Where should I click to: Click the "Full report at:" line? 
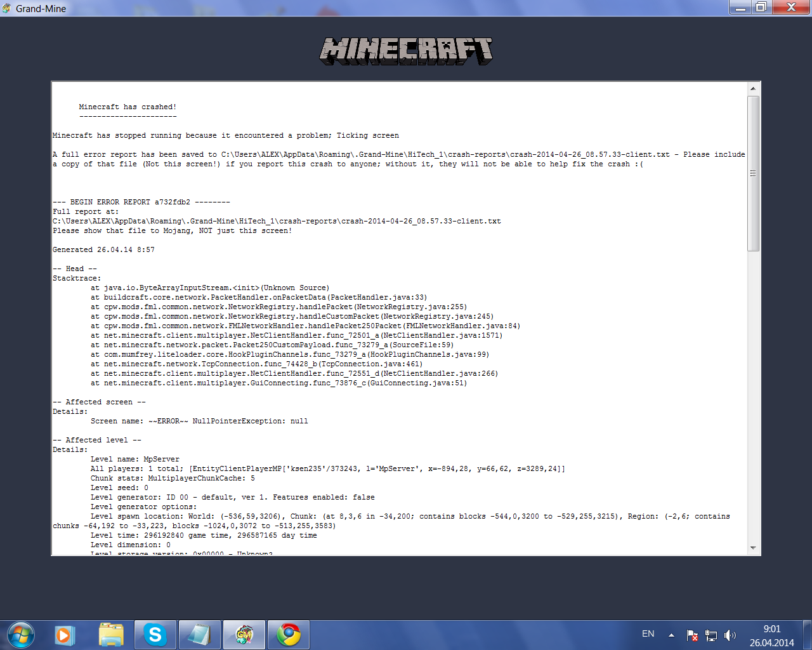[86, 211]
